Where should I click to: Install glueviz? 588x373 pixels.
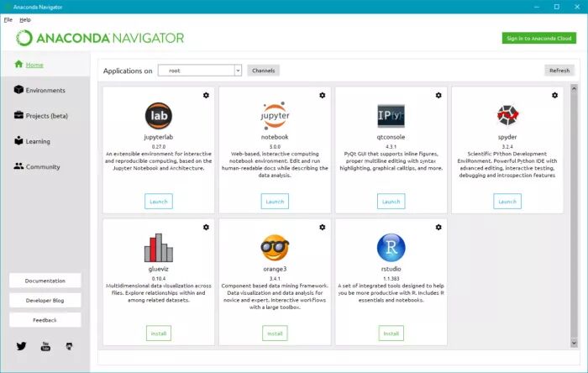[x=159, y=334]
